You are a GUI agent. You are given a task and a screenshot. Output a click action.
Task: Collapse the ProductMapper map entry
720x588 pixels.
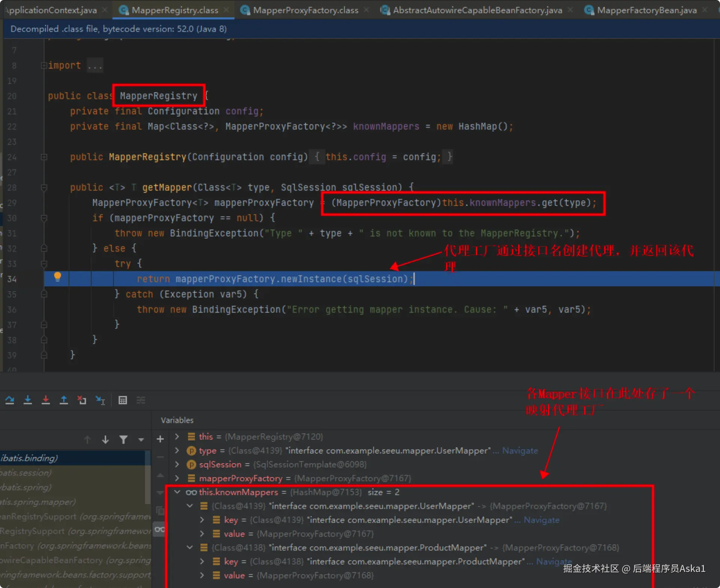point(190,547)
